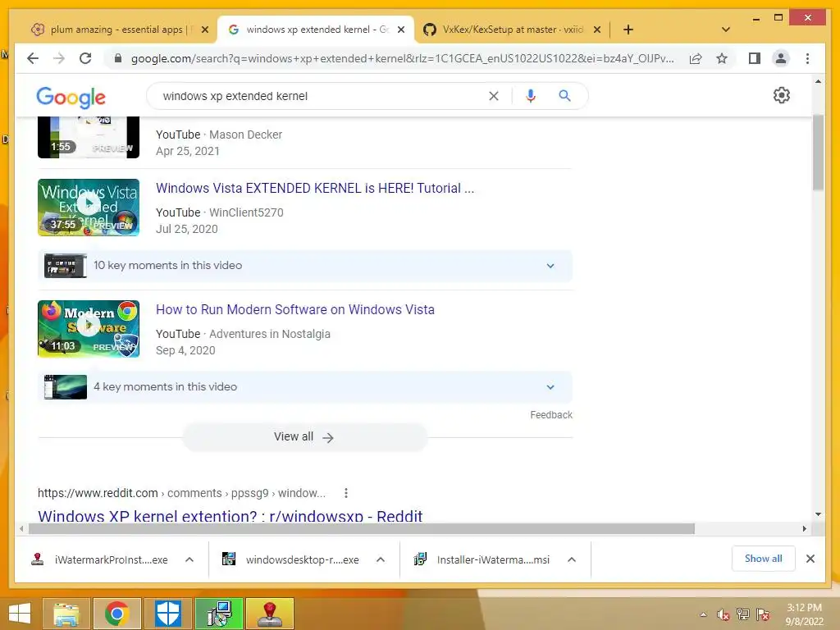The height and width of the screenshot is (630, 840).
Task: Click the scroll down arrow
Action: pyautogui.click(x=818, y=514)
